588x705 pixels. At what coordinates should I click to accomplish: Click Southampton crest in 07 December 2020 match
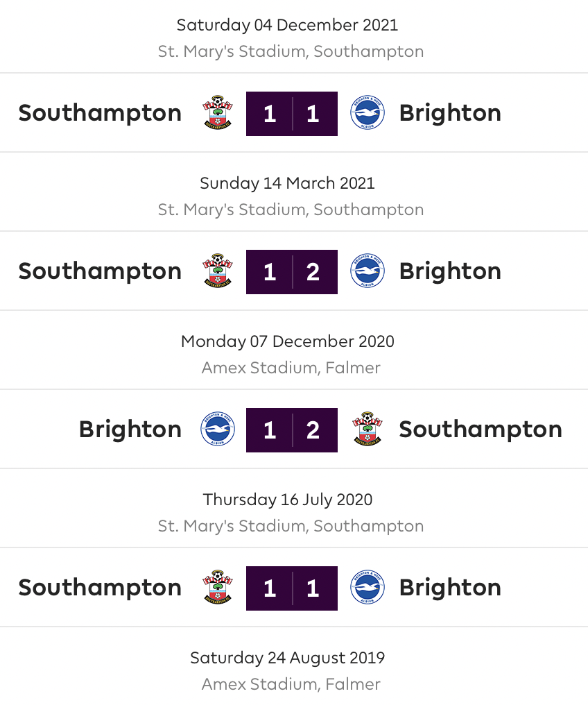click(x=367, y=430)
